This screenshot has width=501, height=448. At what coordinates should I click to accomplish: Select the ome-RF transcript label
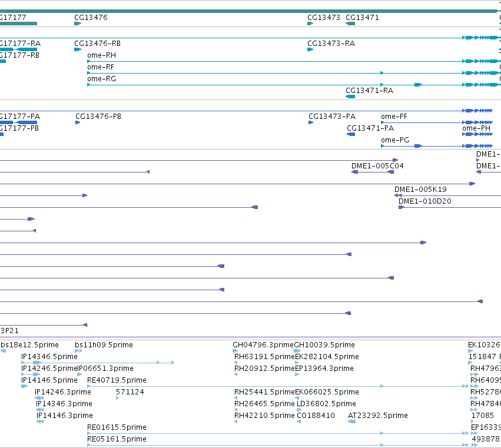[101, 67]
